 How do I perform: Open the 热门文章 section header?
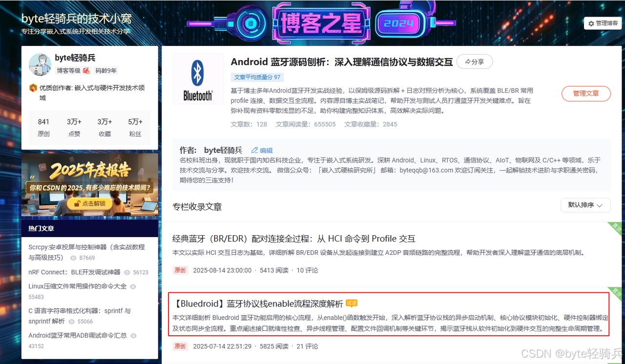coord(90,228)
